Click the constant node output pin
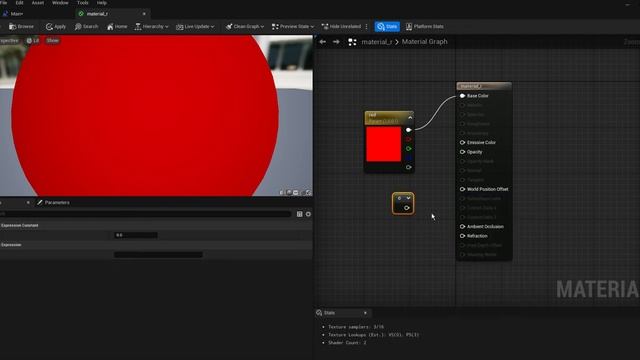Image resolution: width=640 pixels, height=360 pixels. click(407, 208)
